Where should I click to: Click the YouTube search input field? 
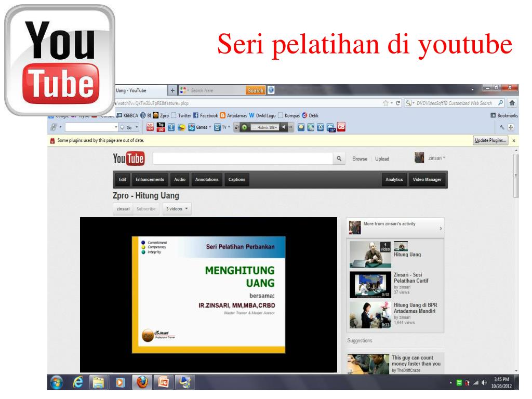[243, 158]
